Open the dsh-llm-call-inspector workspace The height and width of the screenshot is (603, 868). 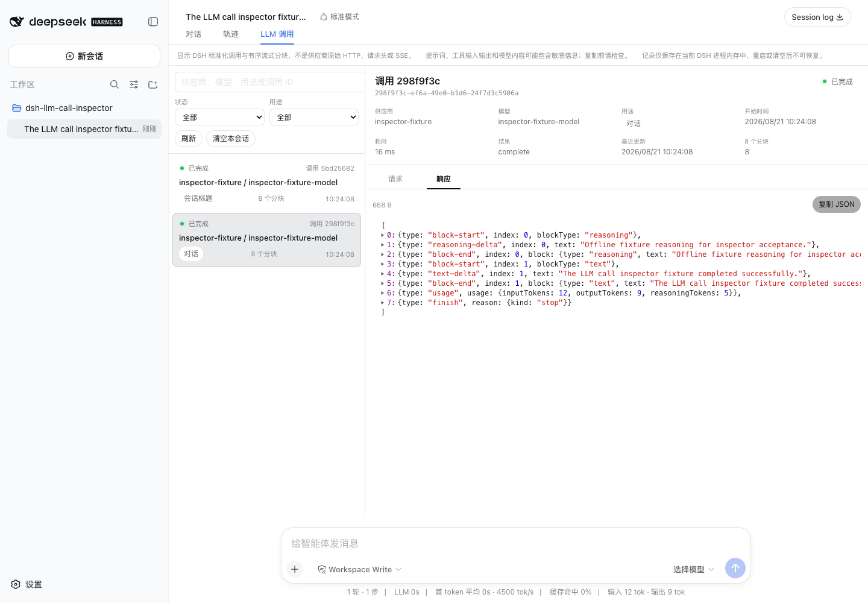[84, 108]
